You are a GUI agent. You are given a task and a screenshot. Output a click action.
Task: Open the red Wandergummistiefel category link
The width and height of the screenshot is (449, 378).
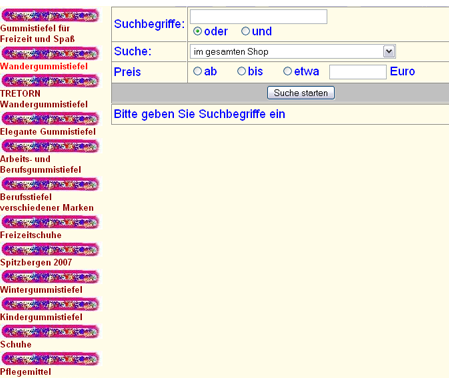click(x=44, y=66)
